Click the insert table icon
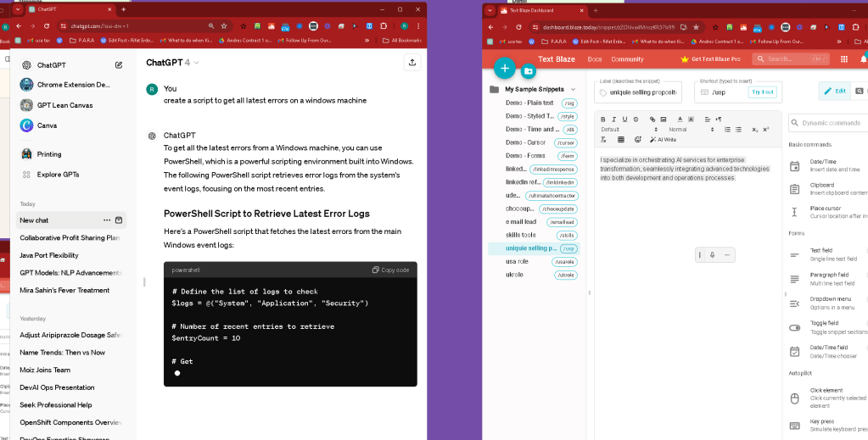This screenshot has height=440, width=868. tap(620, 140)
